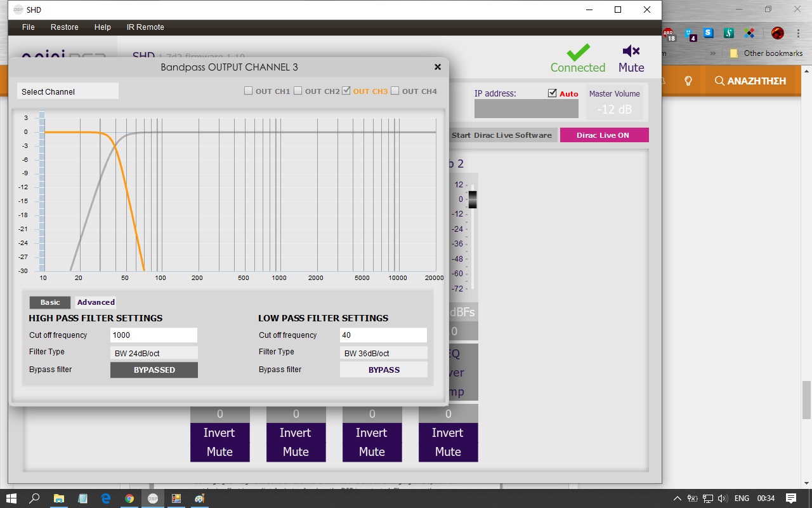Image resolution: width=812 pixels, height=508 pixels.
Task: Open Chrome's three-dot menu
Action: pyautogui.click(x=798, y=33)
